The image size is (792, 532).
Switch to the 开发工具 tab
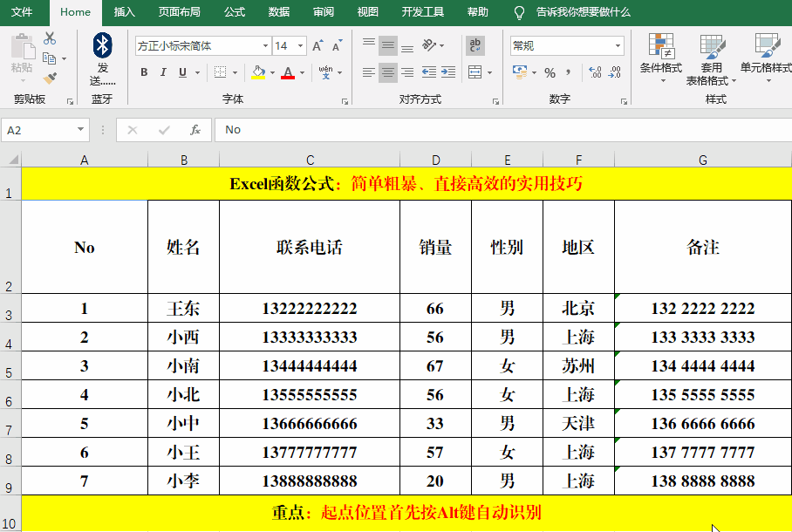[x=422, y=11]
